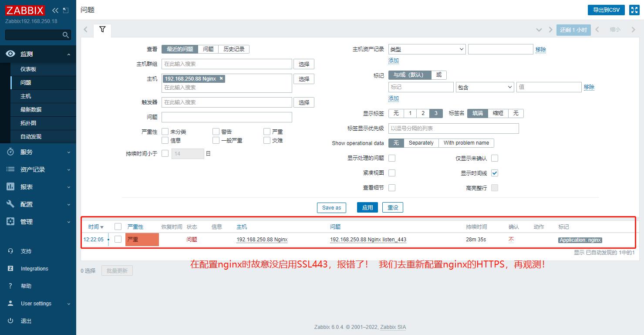644x335 pixels.
Task: Go to previous filter tab arrow
Action: [x=86, y=30]
